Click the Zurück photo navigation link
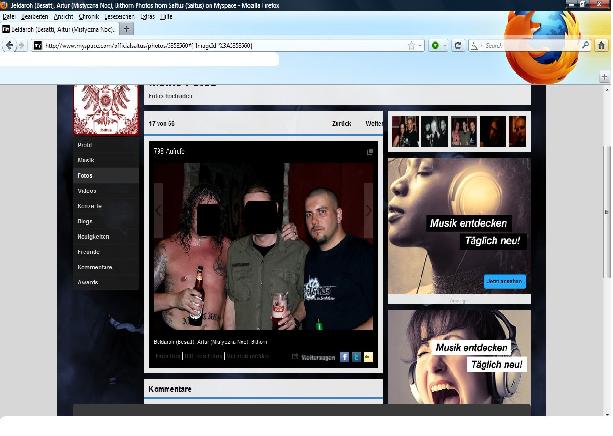This screenshot has height=436, width=613. click(x=341, y=124)
